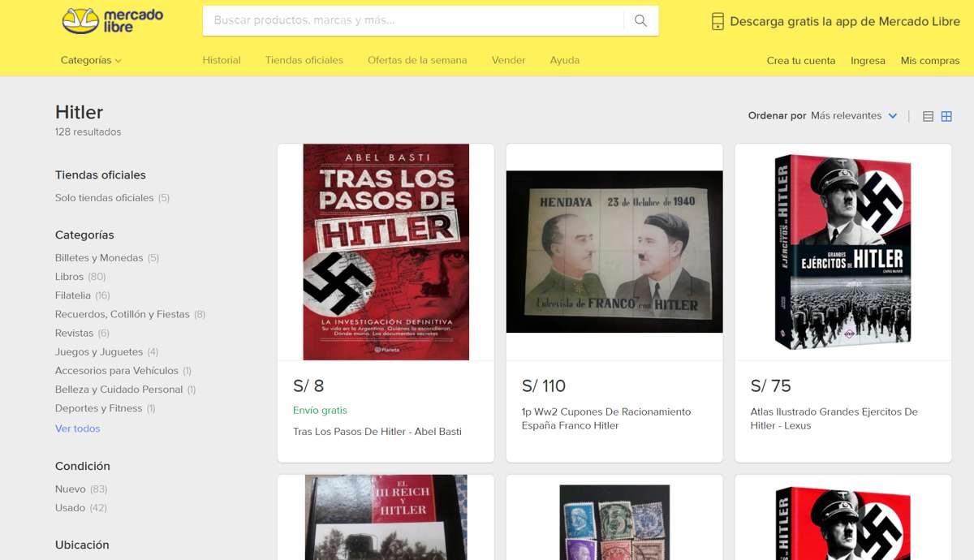
Task: Click the S/ 8 price
Action: pos(308,386)
